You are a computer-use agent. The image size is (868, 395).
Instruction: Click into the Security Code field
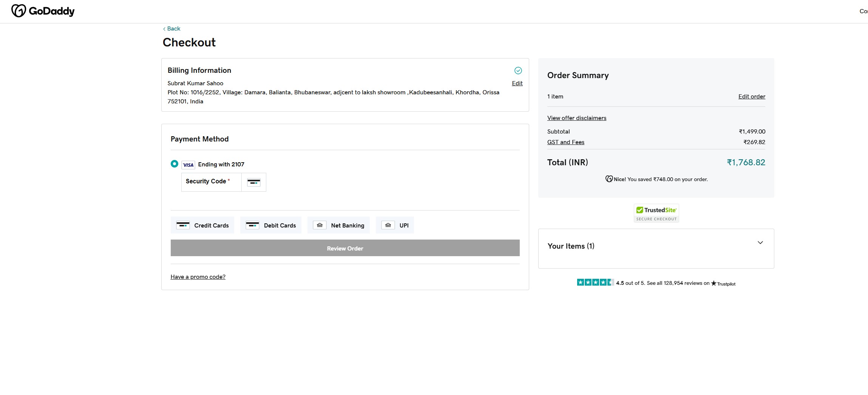click(x=211, y=182)
